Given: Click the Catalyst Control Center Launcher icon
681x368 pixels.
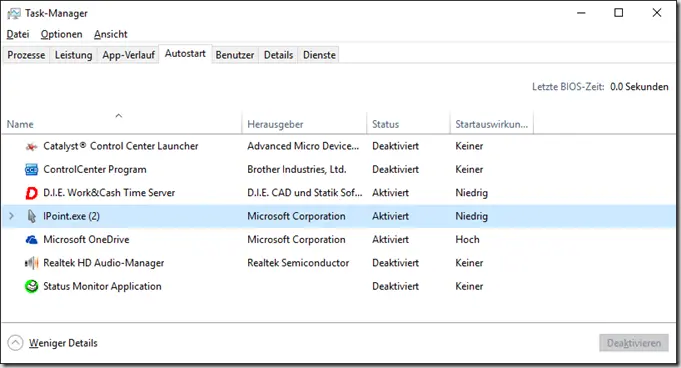Looking at the screenshot, I should [x=31, y=146].
